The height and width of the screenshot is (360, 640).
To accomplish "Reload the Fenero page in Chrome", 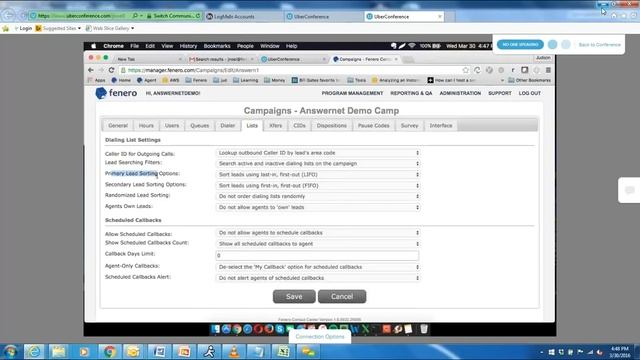I will (111, 70).
